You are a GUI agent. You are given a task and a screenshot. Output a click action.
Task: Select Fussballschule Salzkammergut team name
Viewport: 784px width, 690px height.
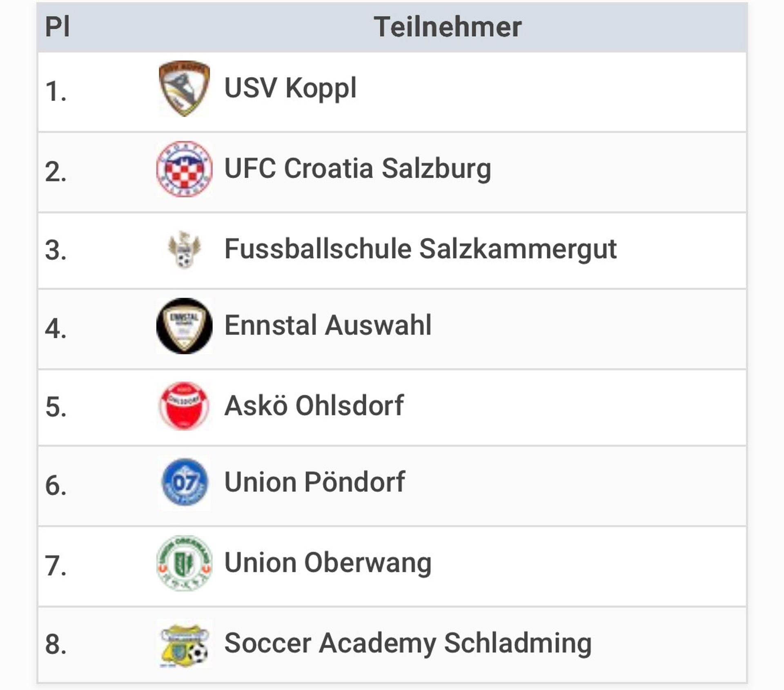(420, 249)
